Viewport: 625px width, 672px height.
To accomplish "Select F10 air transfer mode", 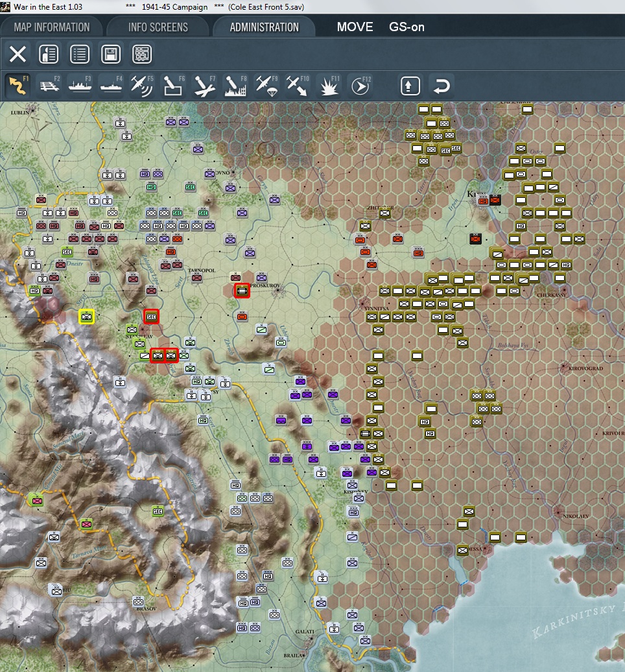I will pos(298,85).
